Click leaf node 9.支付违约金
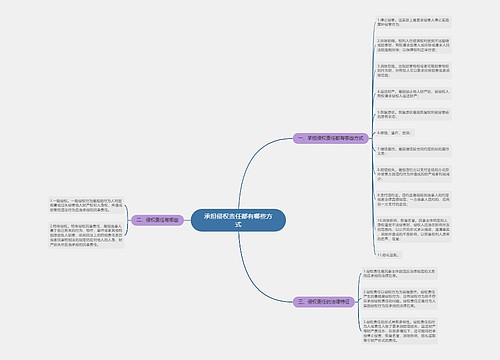Image resolution: width=500 pixels, height=360 pixels. click(413, 199)
